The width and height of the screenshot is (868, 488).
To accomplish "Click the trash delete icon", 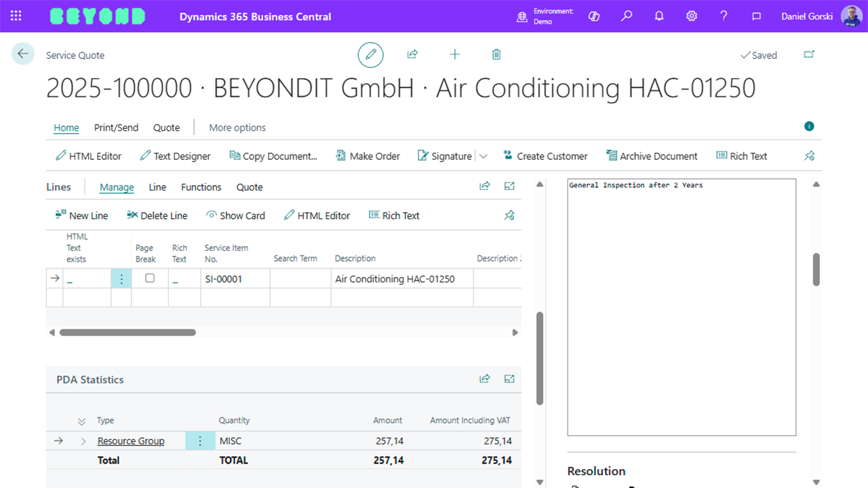I will point(496,55).
